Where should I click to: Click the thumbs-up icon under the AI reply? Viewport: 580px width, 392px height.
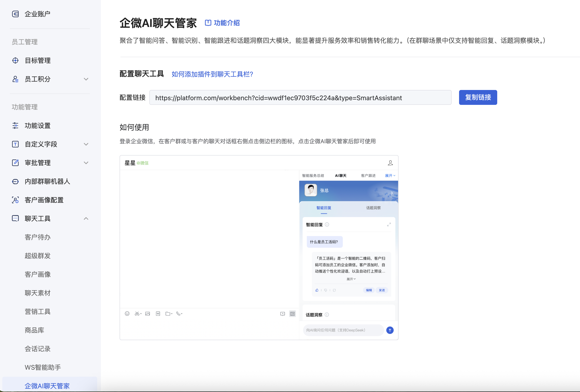point(317,290)
